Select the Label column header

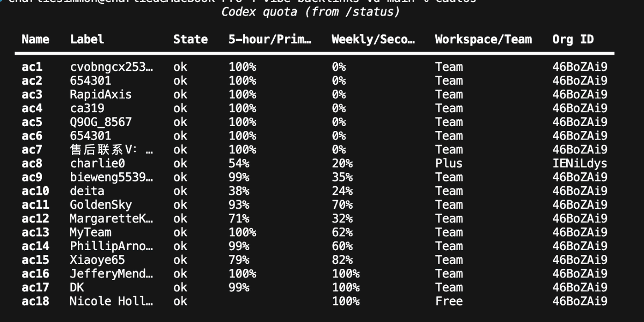[87, 40]
